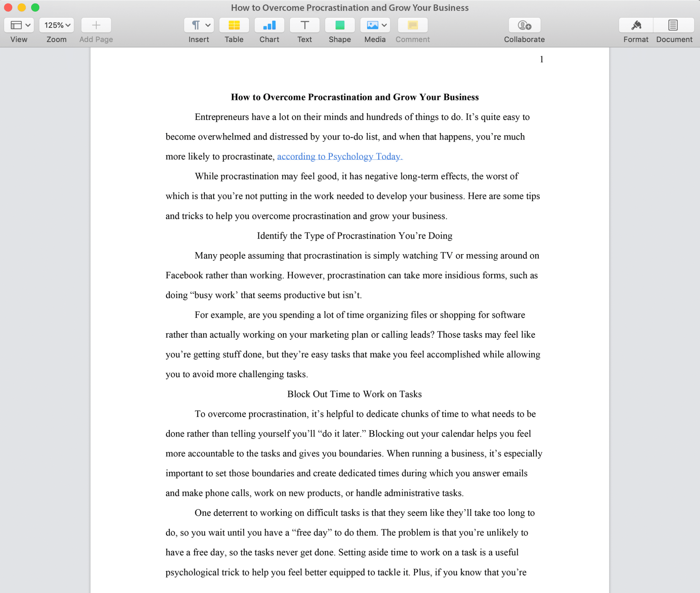700x593 pixels.
Task: Click the Media picture icon
Action: point(372,25)
